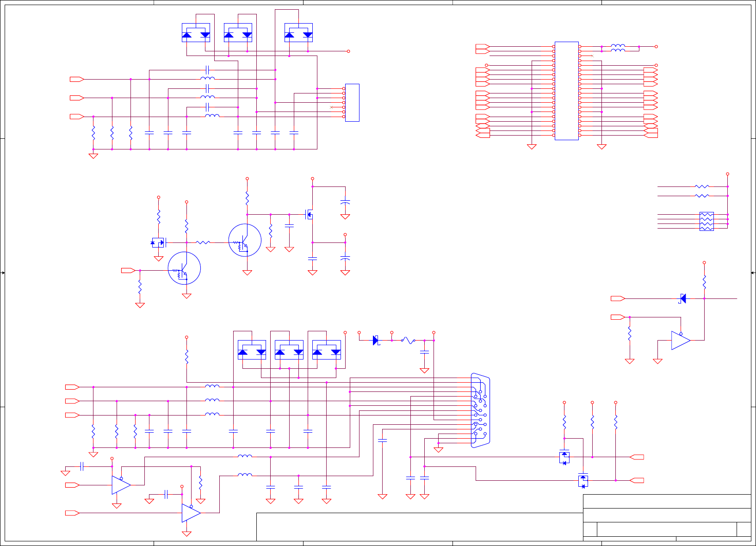Select the input port driving the lower transistor base

pyautogui.click(x=128, y=270)
